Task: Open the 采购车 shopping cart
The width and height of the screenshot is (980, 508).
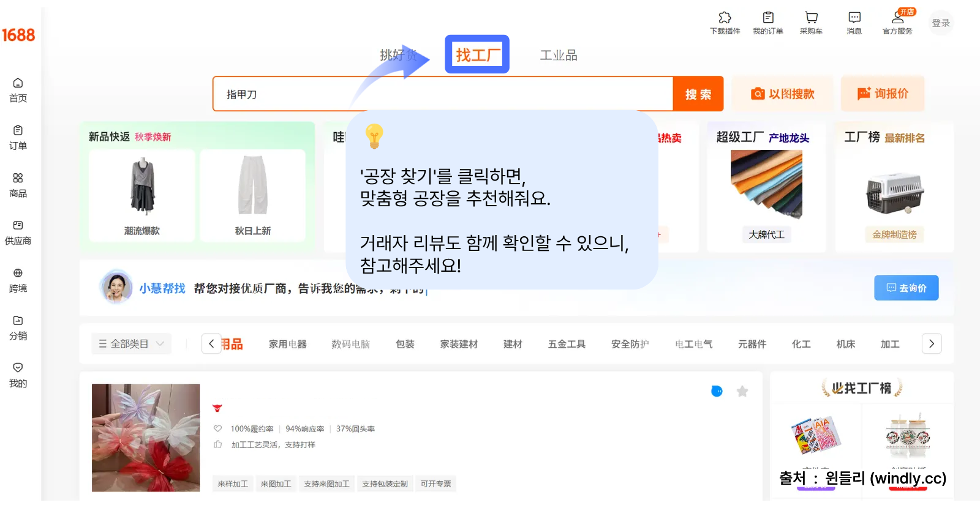Action: [811, 23]
